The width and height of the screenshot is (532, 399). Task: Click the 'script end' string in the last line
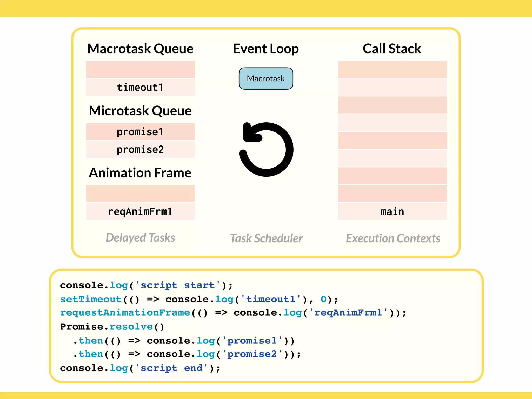(171, 368)
